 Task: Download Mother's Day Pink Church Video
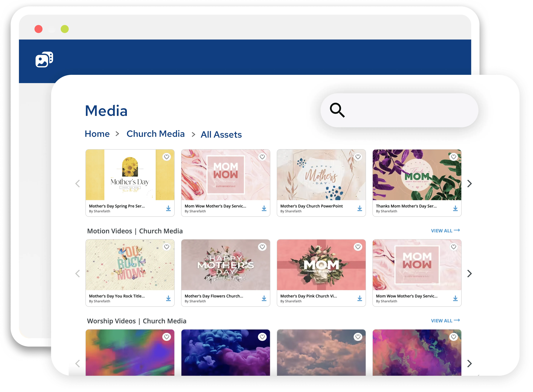pos(360,298)
